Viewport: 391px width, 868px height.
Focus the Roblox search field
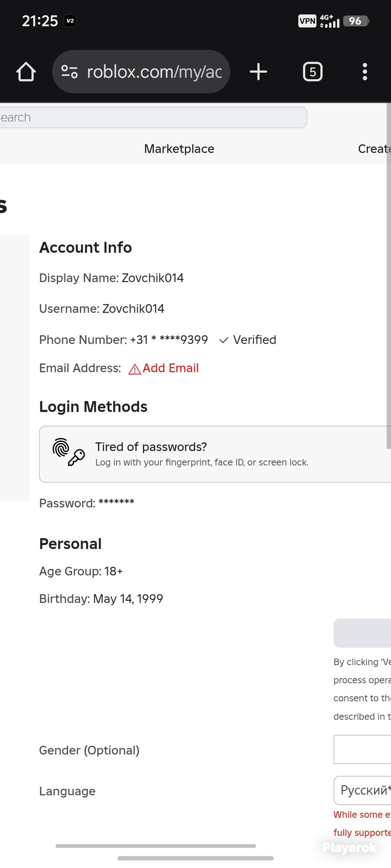pyautogui.click(x=153, y=117)
